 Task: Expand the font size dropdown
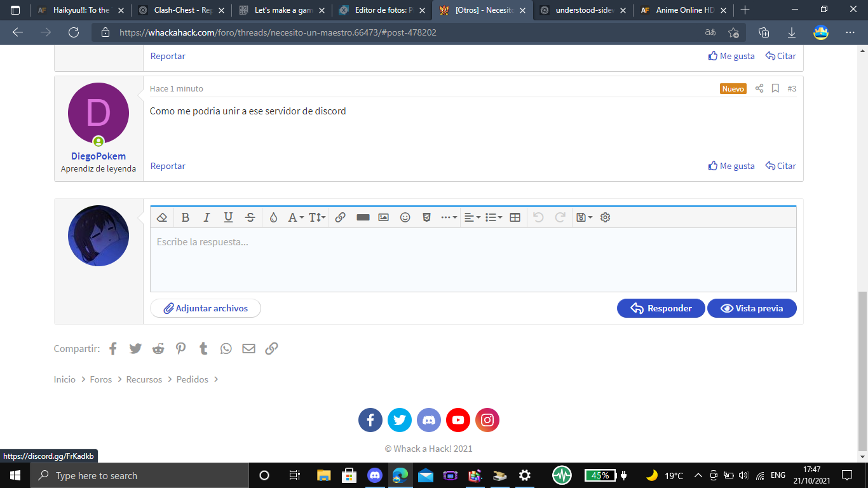point(317,217)
